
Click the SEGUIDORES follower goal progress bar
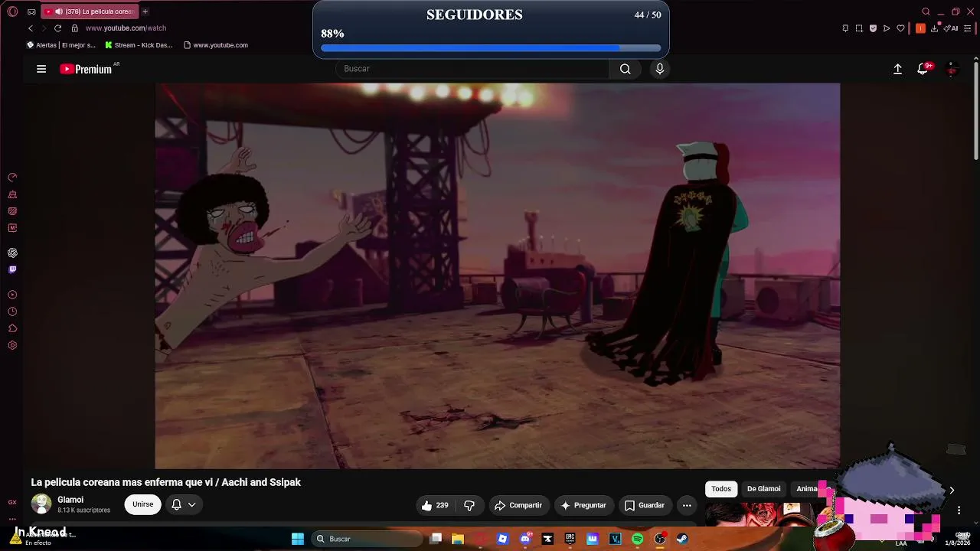point(491,48)
